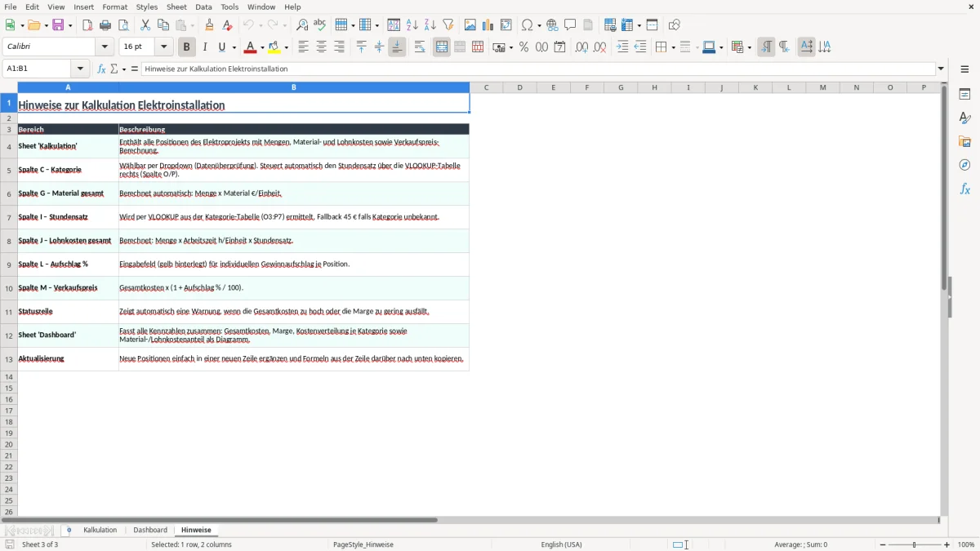Run the Spelling check icon
The width and height of the screenshot is (980, 551).
pyautogui.click(x=320, y=25)
